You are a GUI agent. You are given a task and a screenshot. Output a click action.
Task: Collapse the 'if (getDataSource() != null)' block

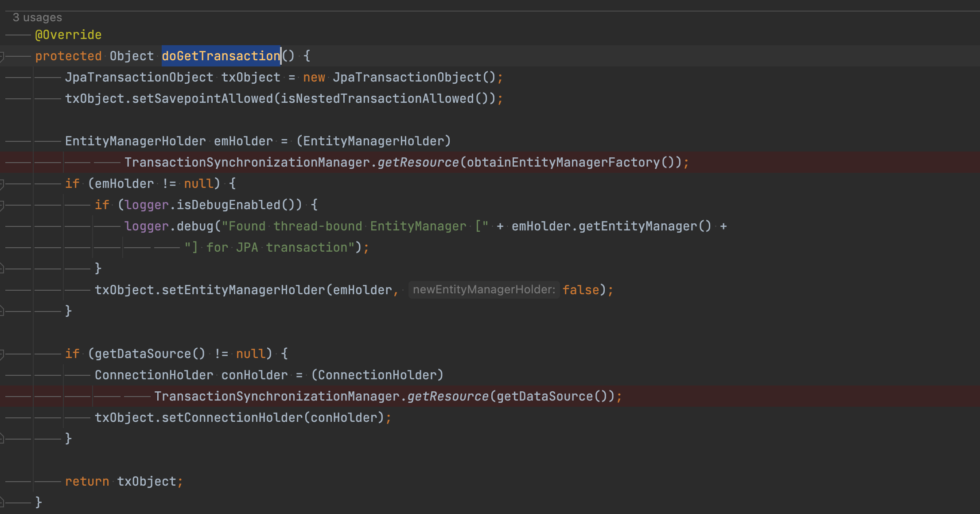[2, 354]
